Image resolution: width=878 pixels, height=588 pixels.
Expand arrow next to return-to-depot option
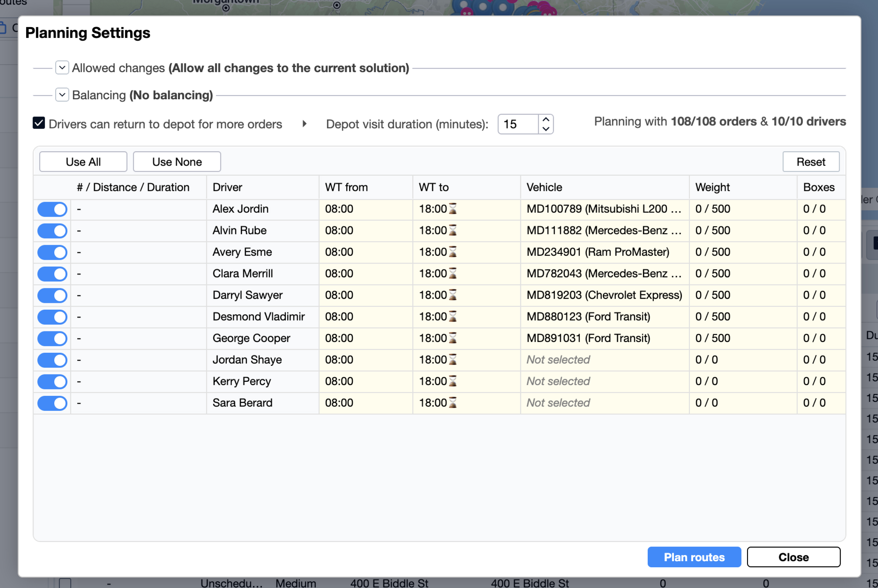pos(304,124)
